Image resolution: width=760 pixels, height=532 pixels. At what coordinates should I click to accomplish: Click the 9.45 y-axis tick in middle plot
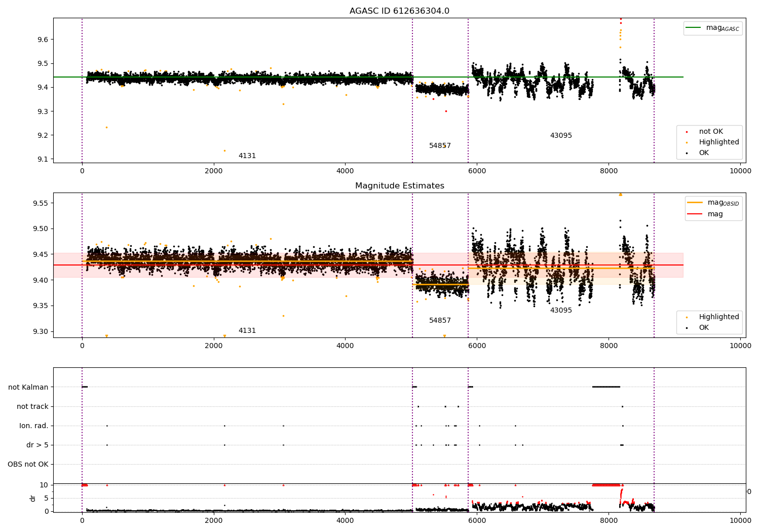(42, 254)
